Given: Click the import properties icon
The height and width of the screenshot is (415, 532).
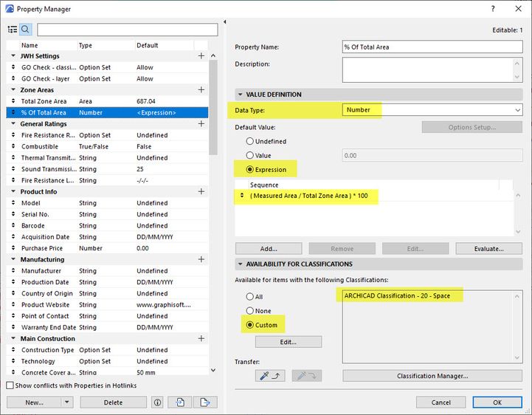Looking at the screenshot, I should 180,402.
